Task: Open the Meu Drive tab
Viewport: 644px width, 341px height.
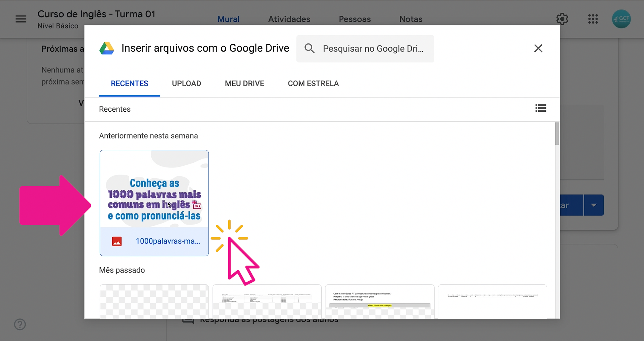Action: (x=244, y=84)
